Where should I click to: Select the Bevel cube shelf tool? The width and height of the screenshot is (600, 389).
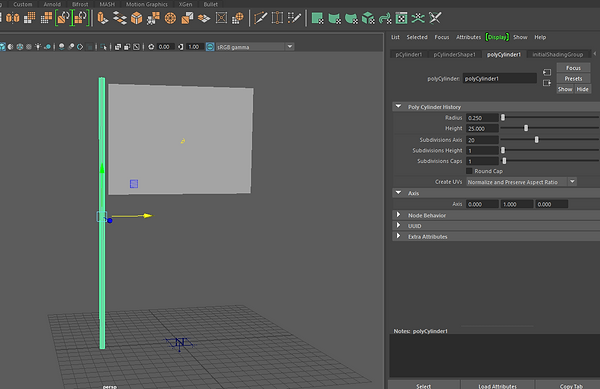[x=137, y=18]
